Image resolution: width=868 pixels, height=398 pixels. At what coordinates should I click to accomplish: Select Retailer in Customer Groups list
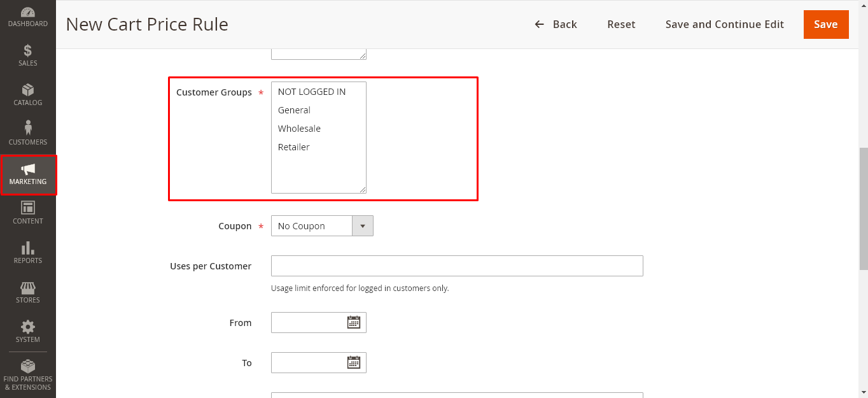click(x=294, y=147)
